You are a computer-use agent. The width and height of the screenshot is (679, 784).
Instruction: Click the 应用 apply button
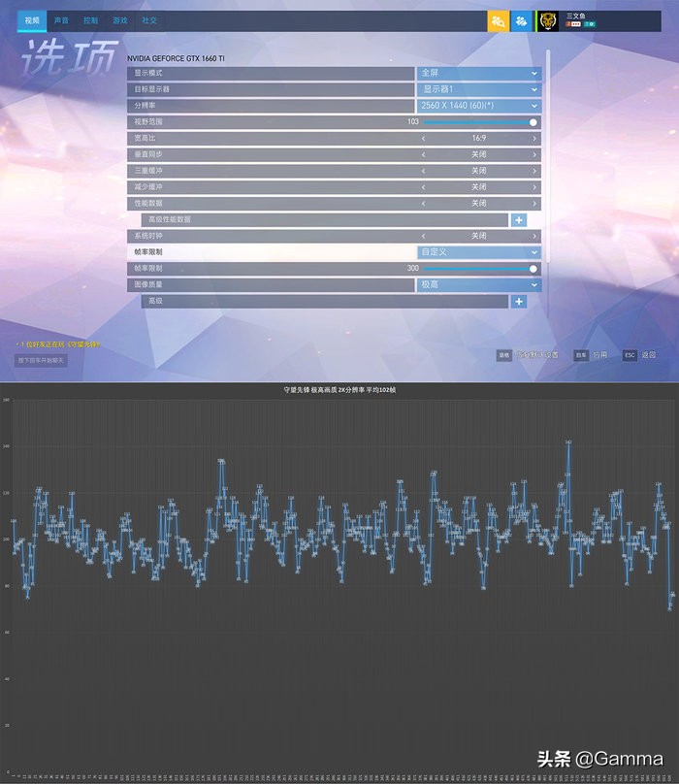tap(600, 355)
